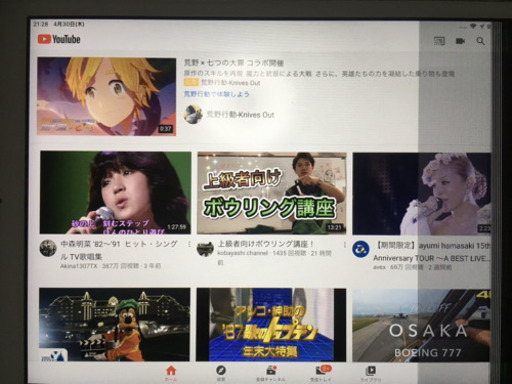Viewport: 512px width, 384px height.
Task: Open the ad title 荒野×七つの大罪 コラボ開催
Action: tap(234, 63)
